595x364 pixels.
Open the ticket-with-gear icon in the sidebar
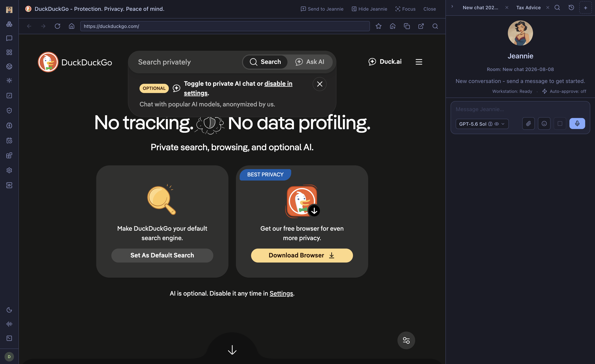pyautogui.click(x=9, y=185)
